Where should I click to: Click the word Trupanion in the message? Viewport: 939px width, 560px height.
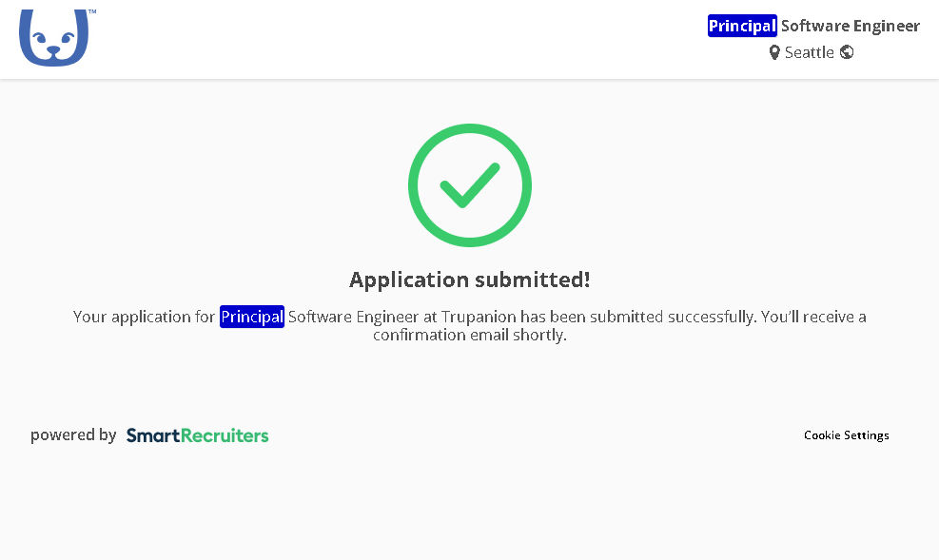[479, 317]
